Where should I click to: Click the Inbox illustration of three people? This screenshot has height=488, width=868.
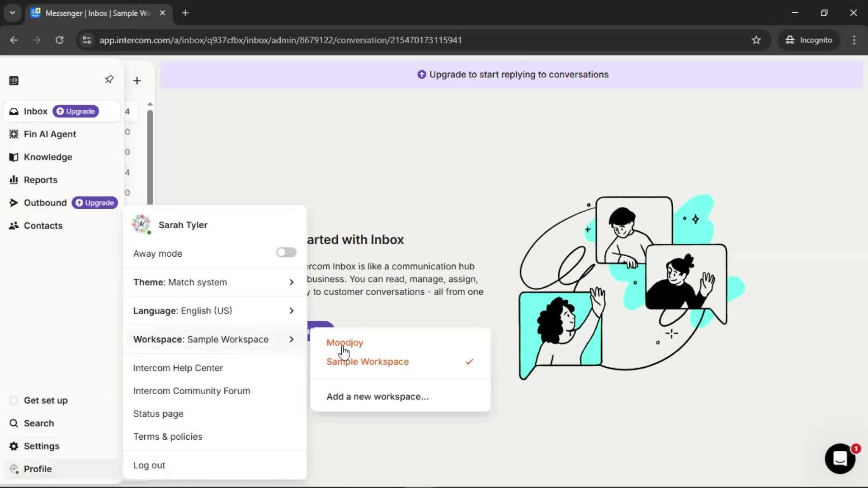tap(632, 288)
